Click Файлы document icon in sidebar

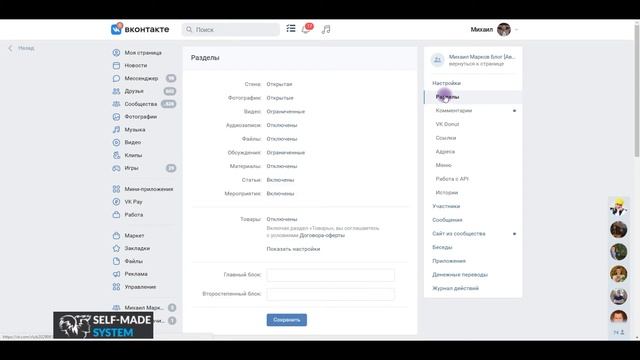116,261
